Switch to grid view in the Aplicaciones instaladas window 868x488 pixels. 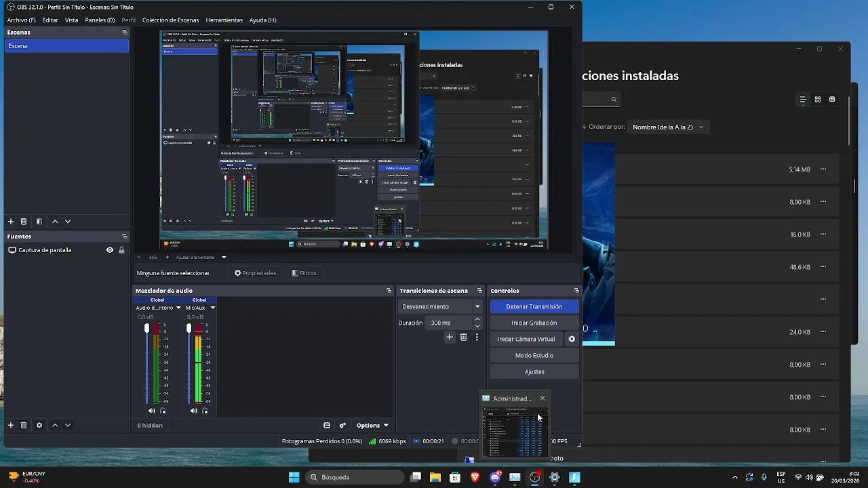818,100
